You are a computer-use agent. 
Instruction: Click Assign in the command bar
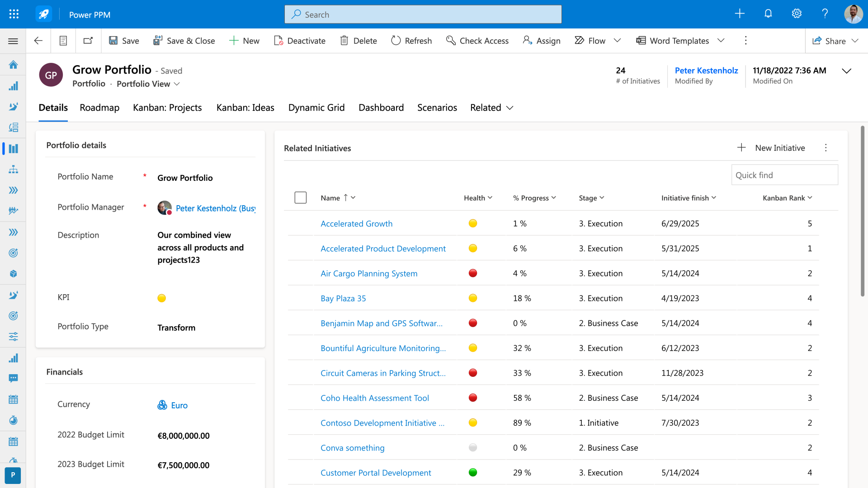(x=542, y=41)
